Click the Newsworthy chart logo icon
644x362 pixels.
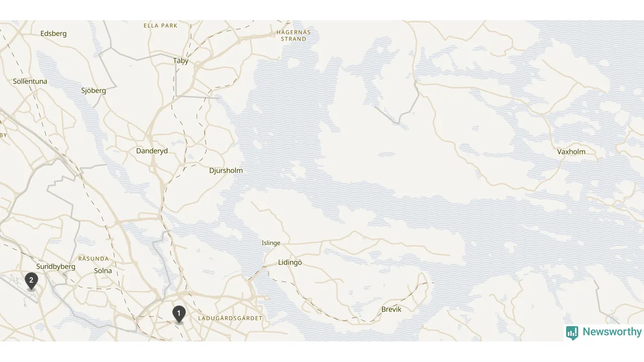click(572, 332)
